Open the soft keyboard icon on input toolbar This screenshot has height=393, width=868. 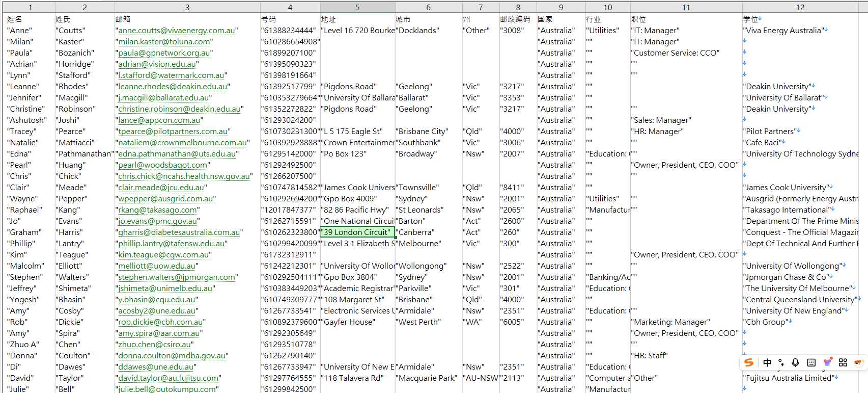[x=811, y=362]
